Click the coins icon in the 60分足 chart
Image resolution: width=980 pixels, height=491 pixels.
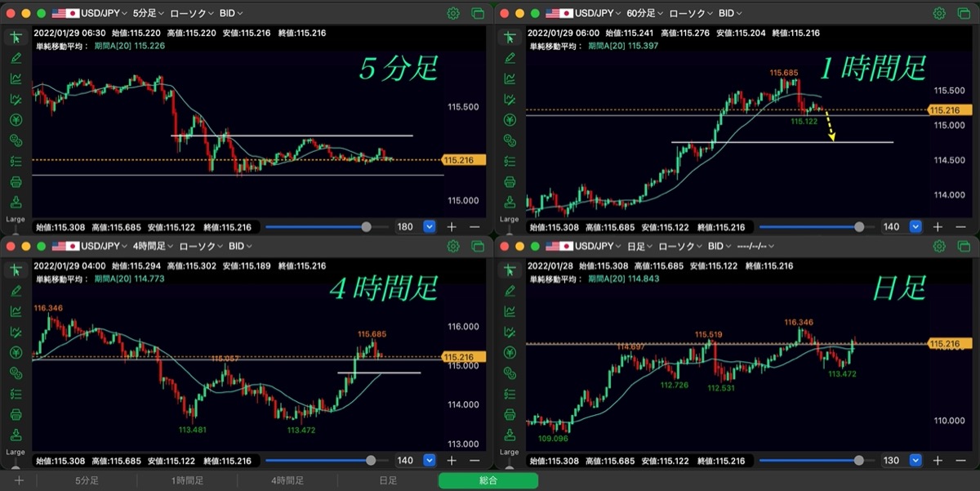click(x=510, y=141)
